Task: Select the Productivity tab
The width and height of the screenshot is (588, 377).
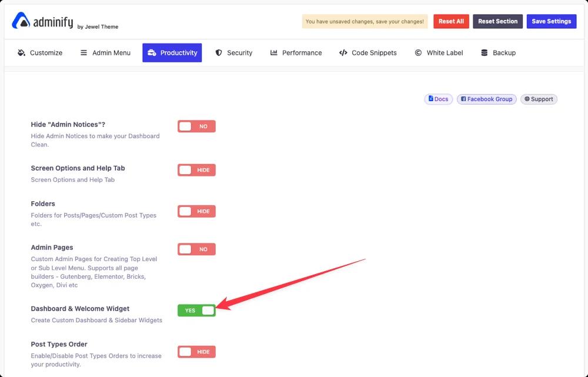Action: [x=172, y=52]
